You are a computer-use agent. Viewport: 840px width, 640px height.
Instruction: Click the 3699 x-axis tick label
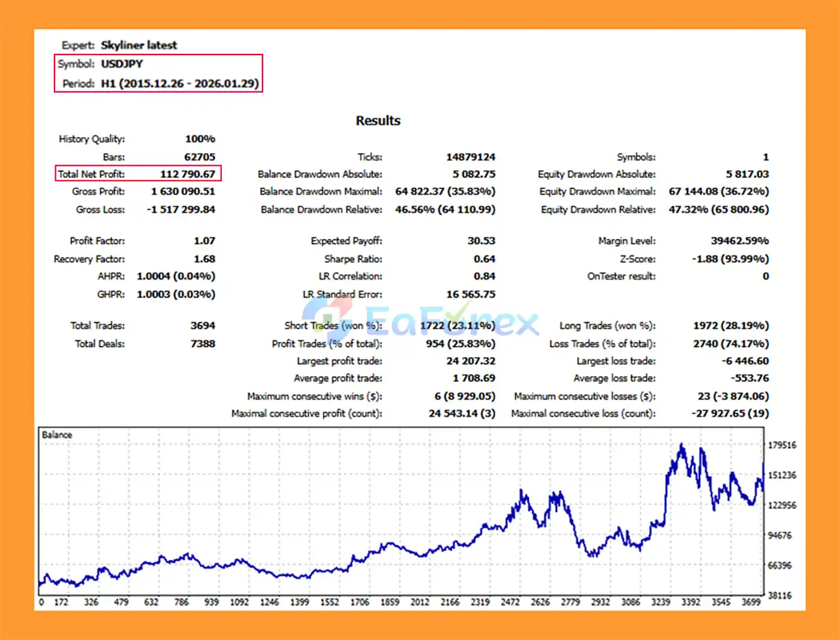pyautogui.click(x=751, y=602)
